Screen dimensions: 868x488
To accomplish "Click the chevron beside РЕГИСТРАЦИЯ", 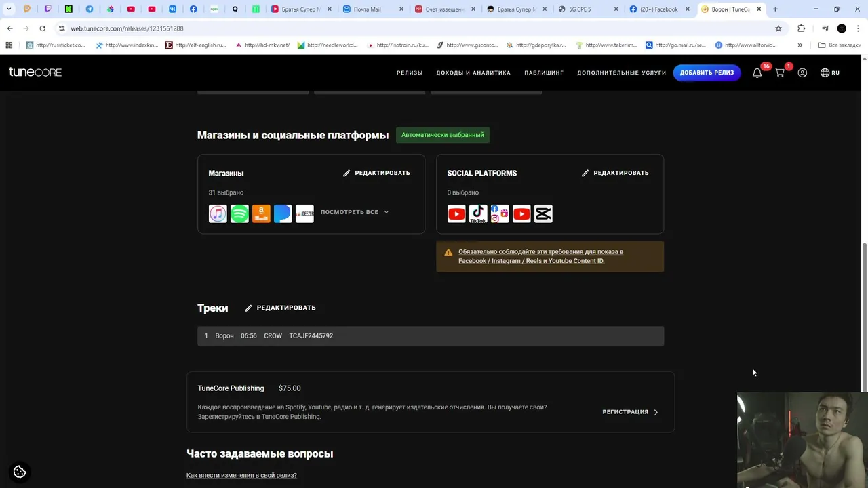I will [x=656, y=412].
